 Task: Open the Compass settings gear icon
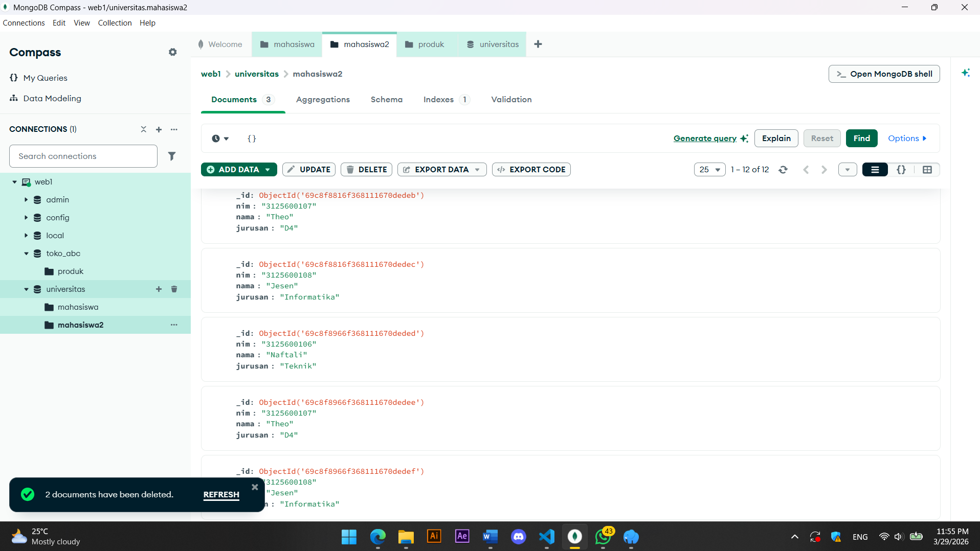click(x=173, y=52)
